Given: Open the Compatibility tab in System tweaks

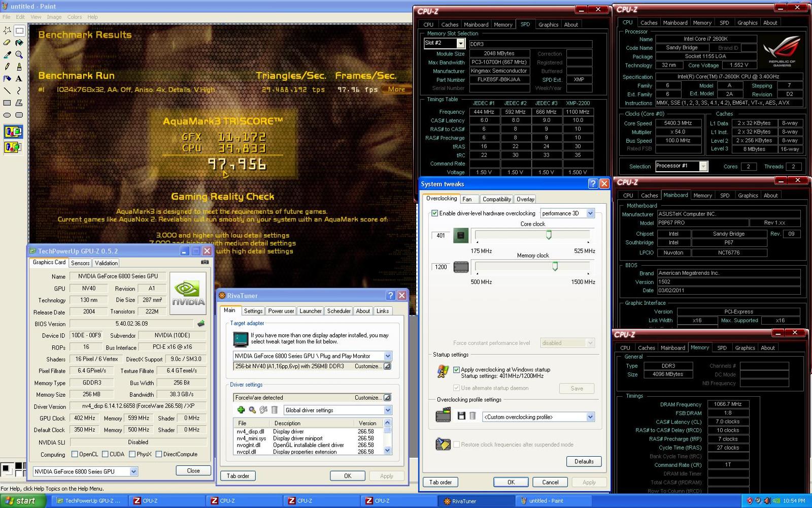Looking at the screenshot, I should 497,199.
